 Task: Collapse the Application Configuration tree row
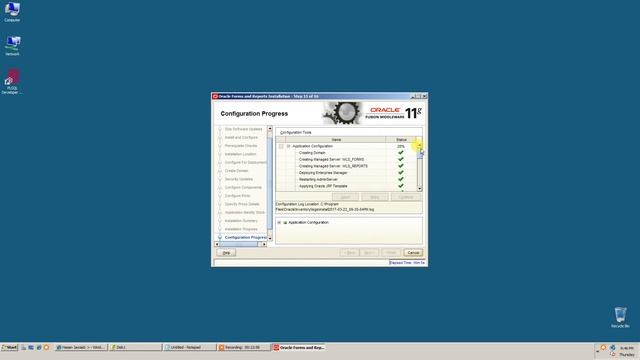[x=288, y=146]
